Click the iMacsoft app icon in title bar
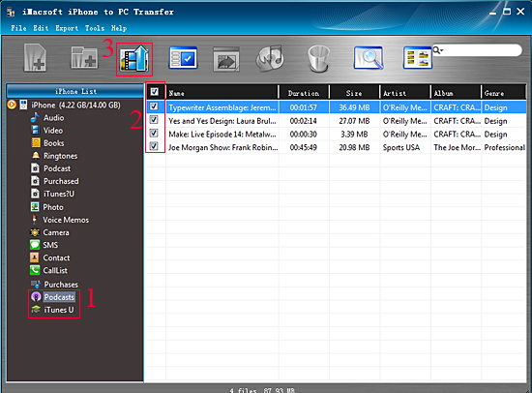The width and height of the screenshot is (532, 393). pos(11,13)
